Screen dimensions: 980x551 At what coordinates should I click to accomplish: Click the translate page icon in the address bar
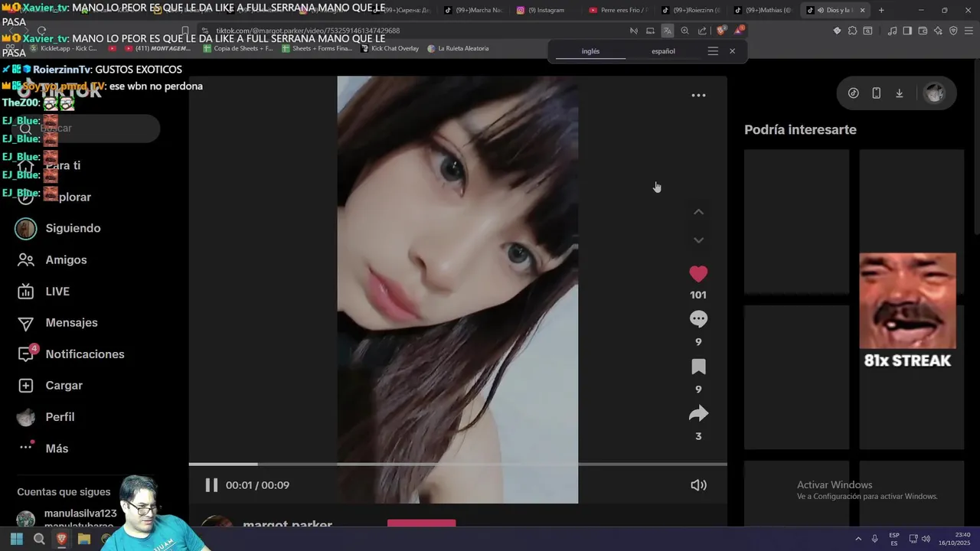tap(668, 31)
